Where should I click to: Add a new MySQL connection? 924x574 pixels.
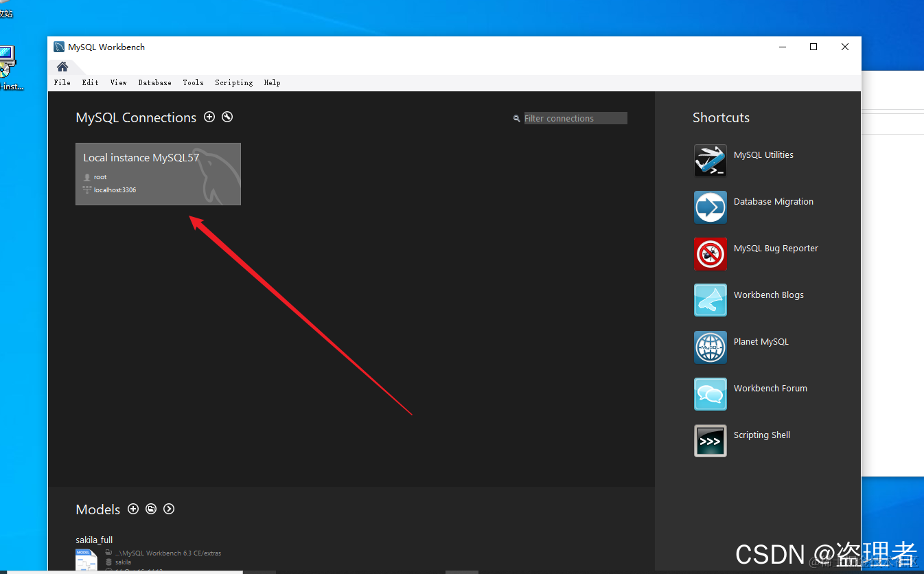[209, 117]
